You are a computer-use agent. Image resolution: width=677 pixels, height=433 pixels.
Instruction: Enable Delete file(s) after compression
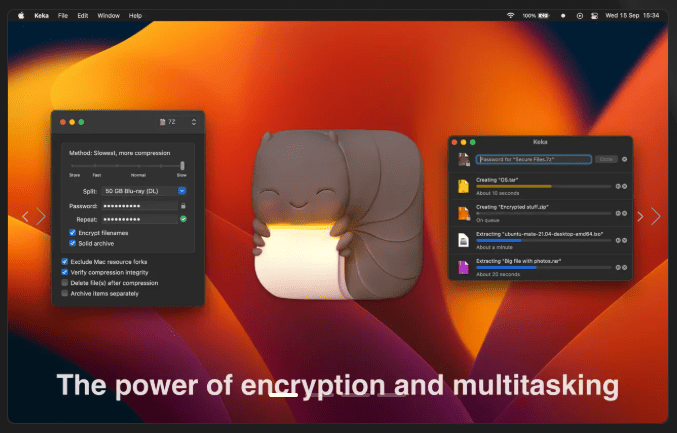65,283
